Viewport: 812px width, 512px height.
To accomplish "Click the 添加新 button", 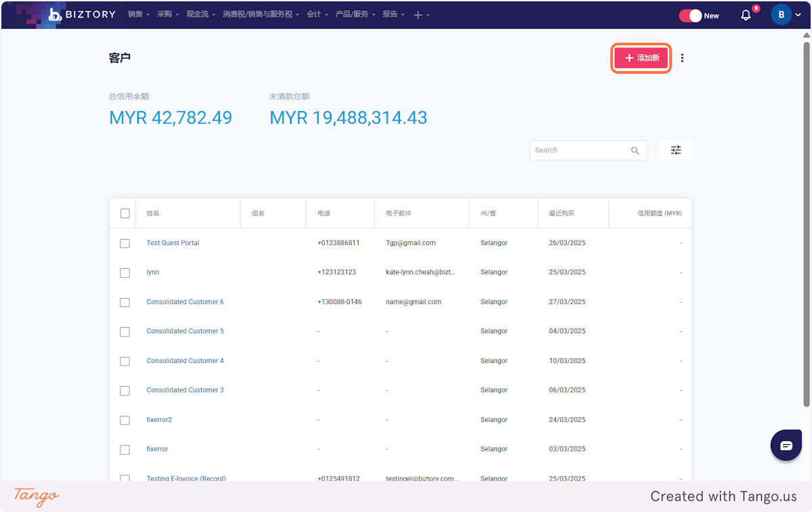I will point(641,58).
